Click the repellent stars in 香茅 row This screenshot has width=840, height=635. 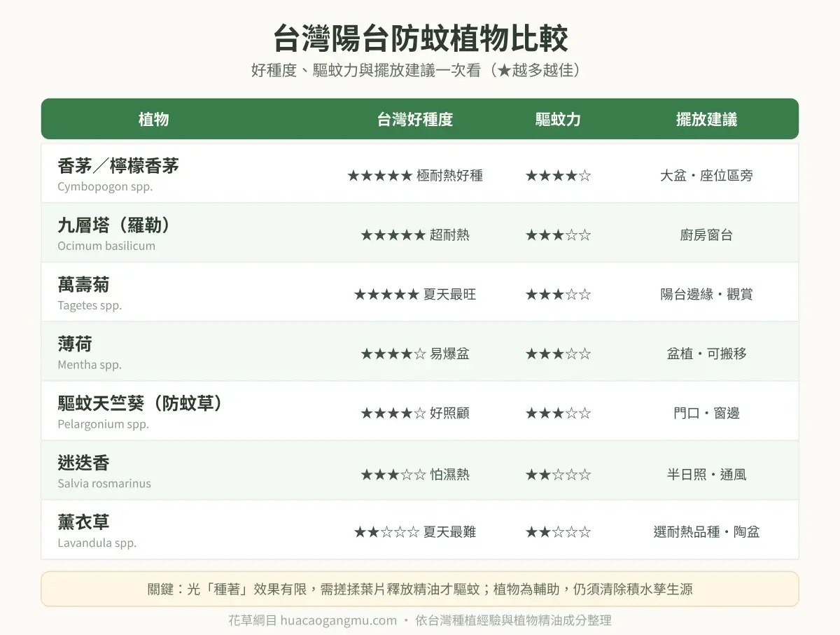point(558,176)
